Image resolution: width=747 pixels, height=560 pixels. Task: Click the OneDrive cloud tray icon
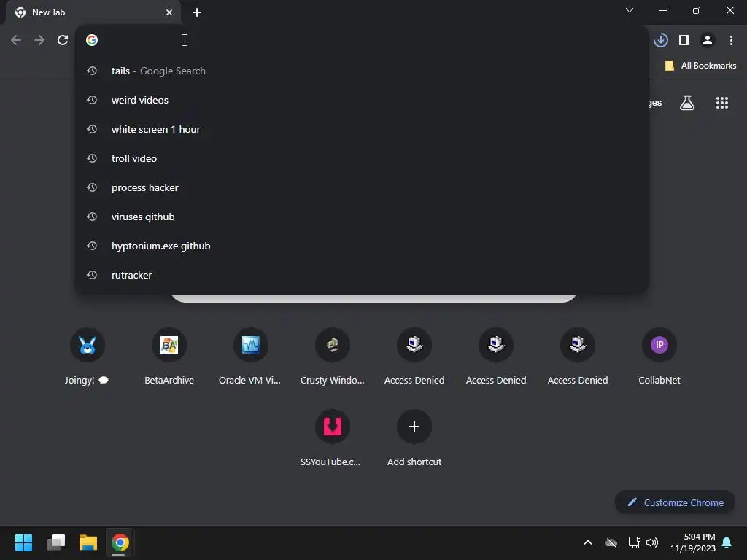pos(611,542)
